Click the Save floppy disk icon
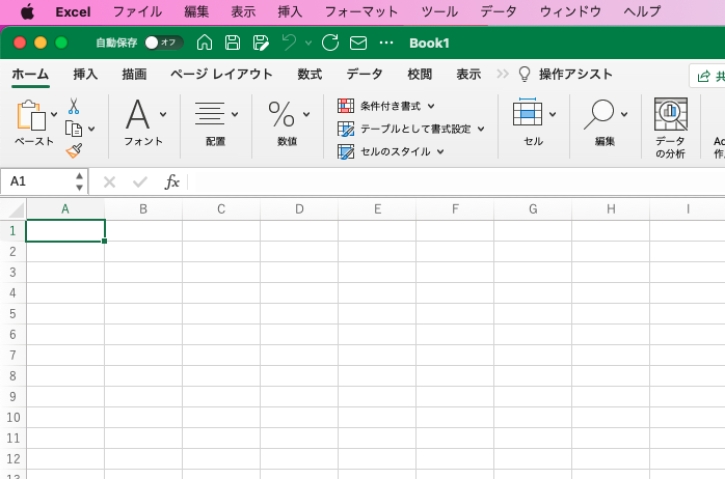This screenshot has height=479, width=725. [232, 43]
